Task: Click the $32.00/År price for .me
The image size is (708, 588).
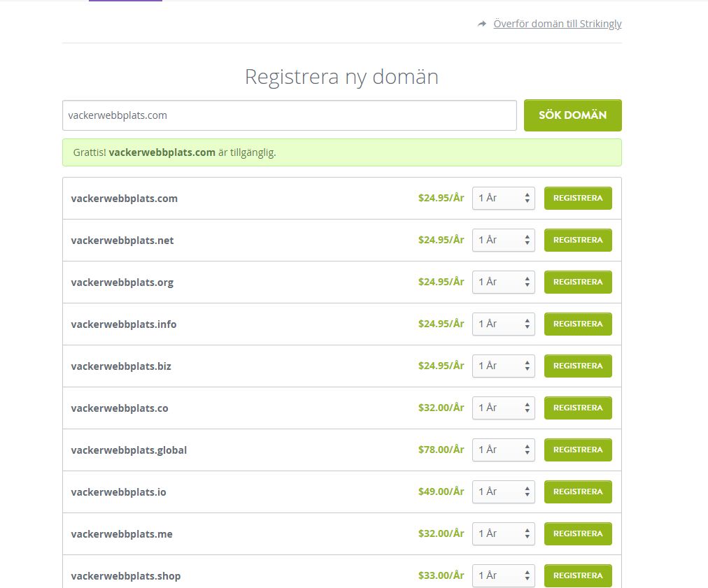Action: (x=441, y=534)
